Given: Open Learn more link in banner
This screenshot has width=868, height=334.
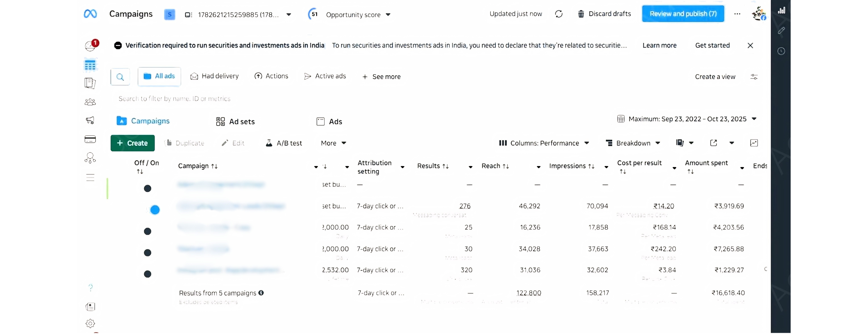Looking at the screenshot, I should 659,45.
